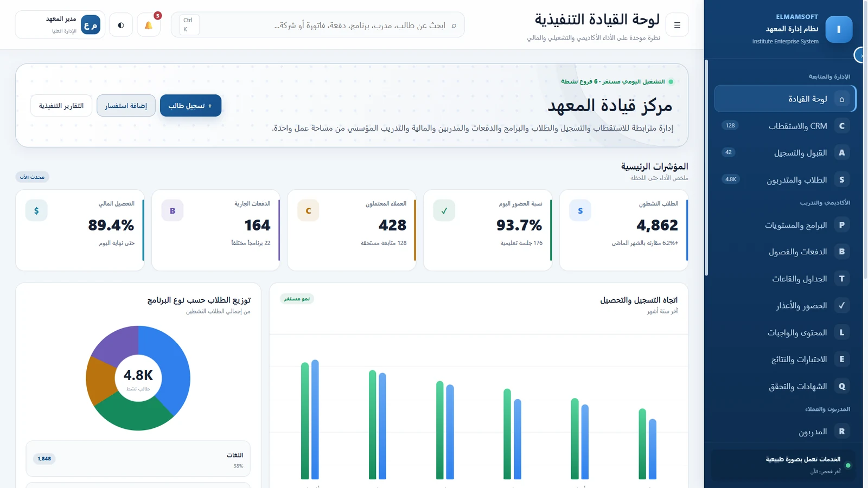Screen dimensions: 868x488
Task: Click the T icon of الجداول والقاعات
Action: pos(842,278)
